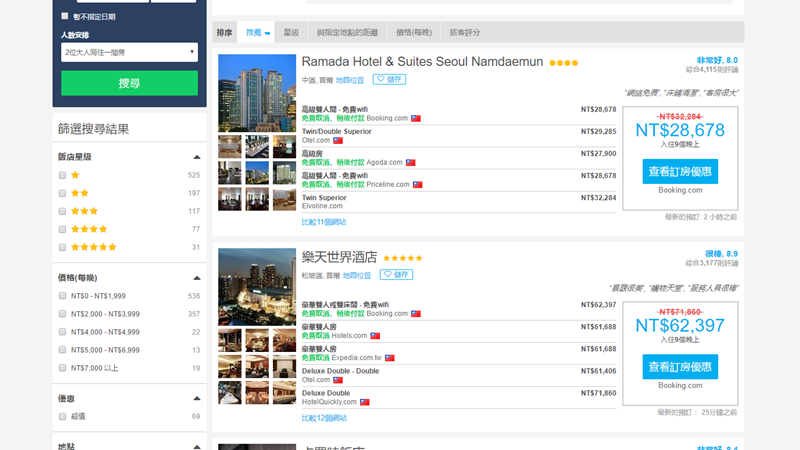Click 查看訂房優惠 for the NT$28,678 deal
Image resolution: width=800 pixels, height=450 pixels.
[x=680, y=171]
